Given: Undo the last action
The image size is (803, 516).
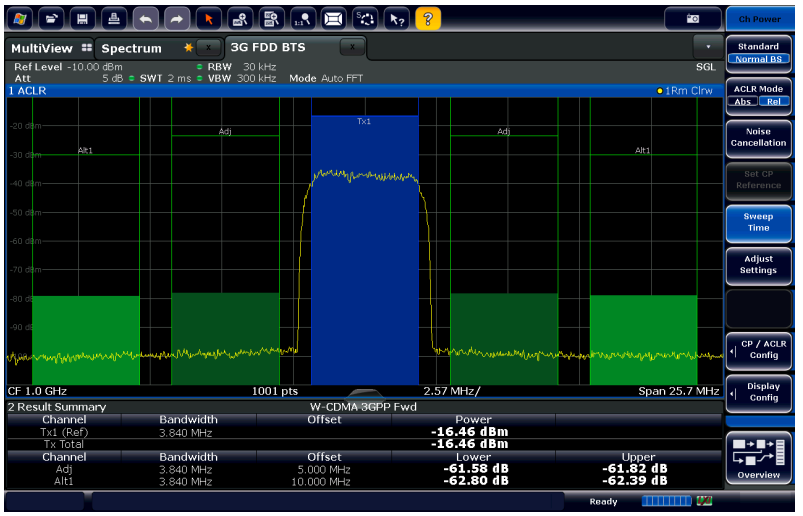Looking at the screenshot, I should click(x=145, y=19).
